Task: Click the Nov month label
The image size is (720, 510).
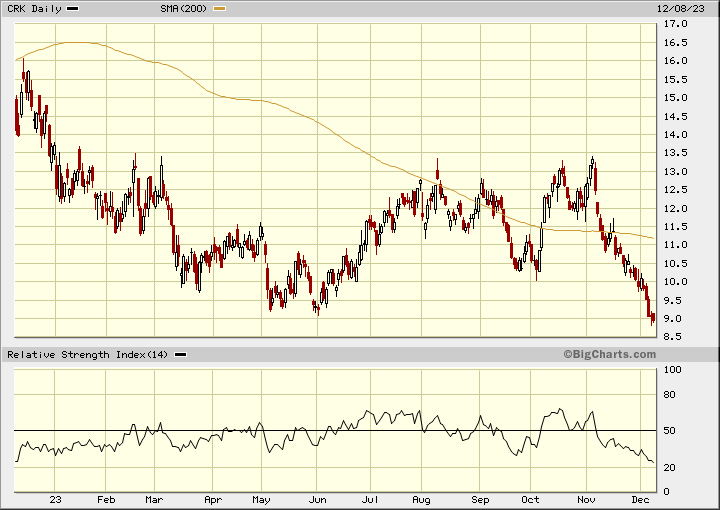Action: (x=586, y=499)
